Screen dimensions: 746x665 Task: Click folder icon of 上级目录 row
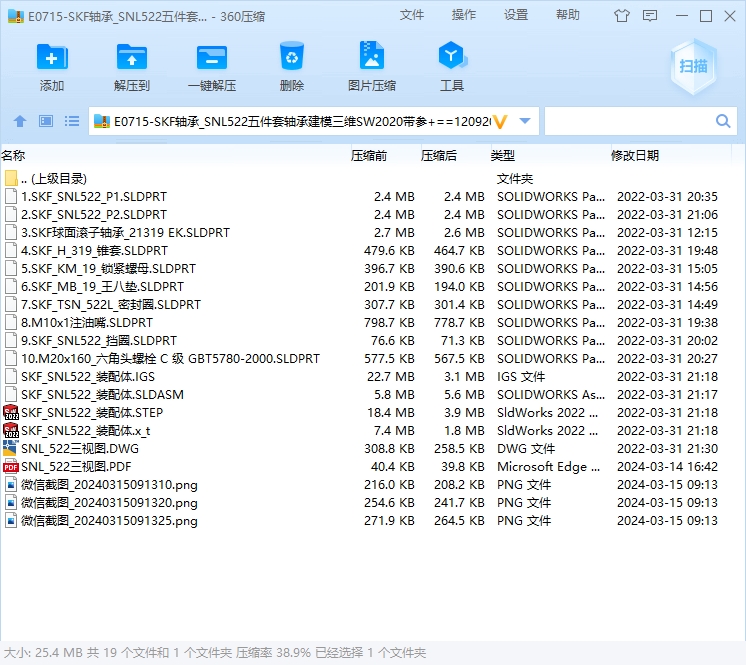tap(11, 179)
